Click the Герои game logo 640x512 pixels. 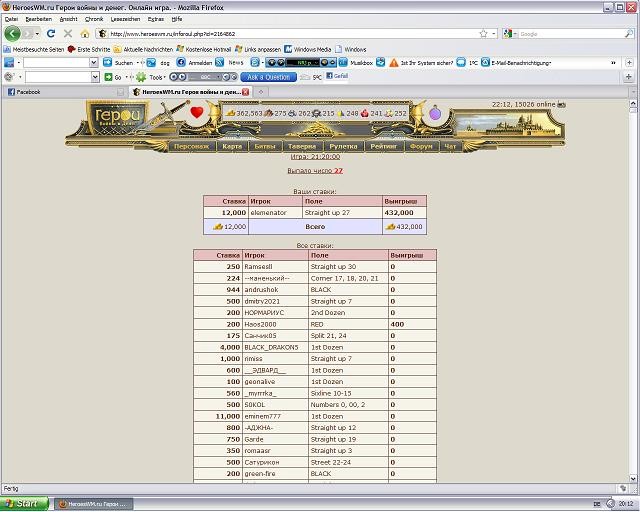pos(115,116)
